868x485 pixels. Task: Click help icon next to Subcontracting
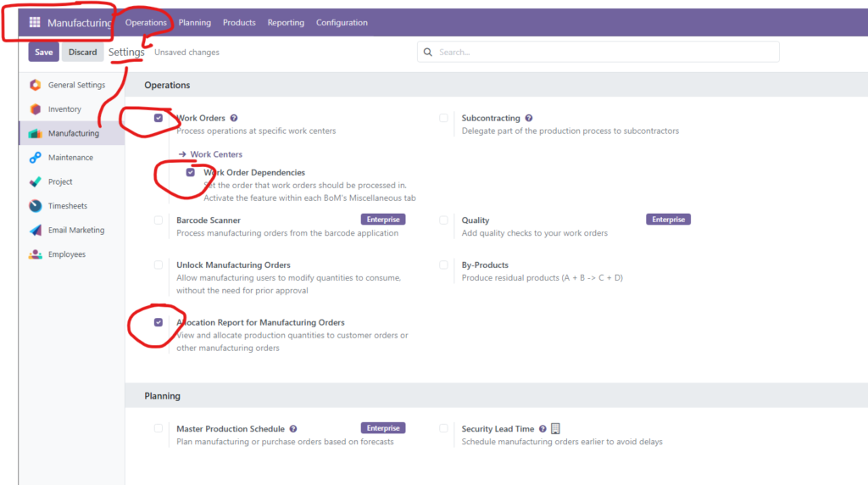point(529,119)
